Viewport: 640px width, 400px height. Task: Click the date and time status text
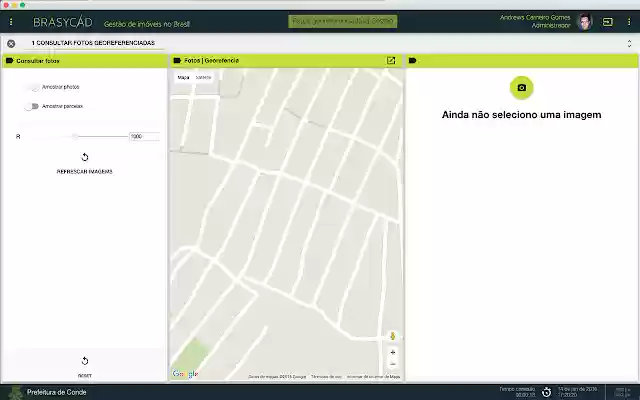pyautogui.click(x=577, y=392)
